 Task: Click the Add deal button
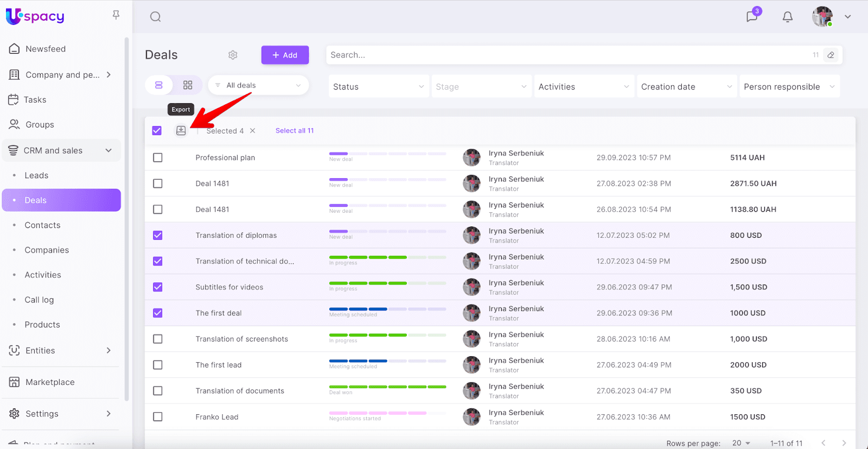tap(285, 55)
